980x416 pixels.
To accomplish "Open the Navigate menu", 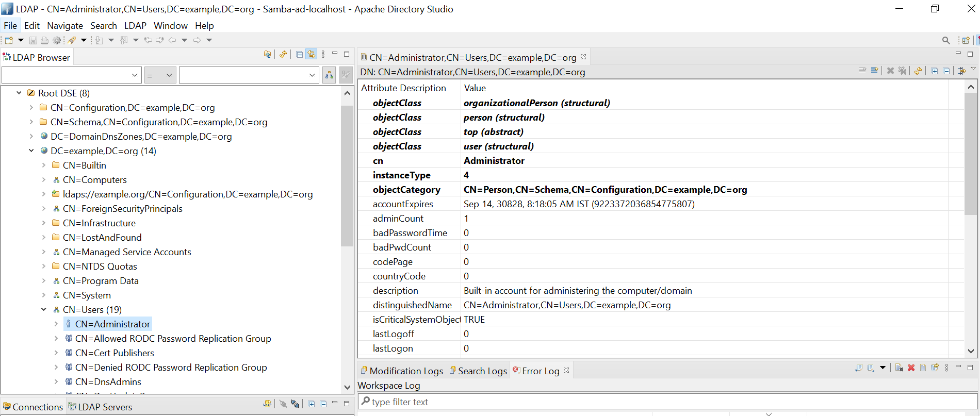I will pos(65,26).
